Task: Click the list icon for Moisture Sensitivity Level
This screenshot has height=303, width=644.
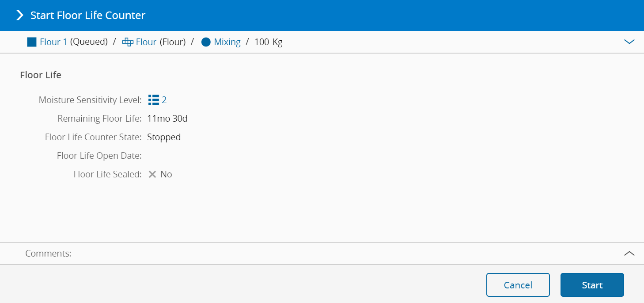Action: [x=154, y=100]
